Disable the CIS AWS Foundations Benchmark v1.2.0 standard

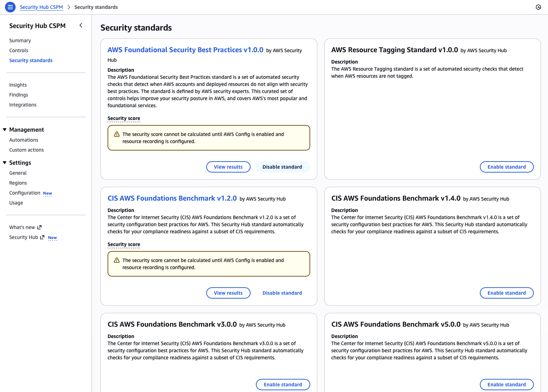click(282, 293)
